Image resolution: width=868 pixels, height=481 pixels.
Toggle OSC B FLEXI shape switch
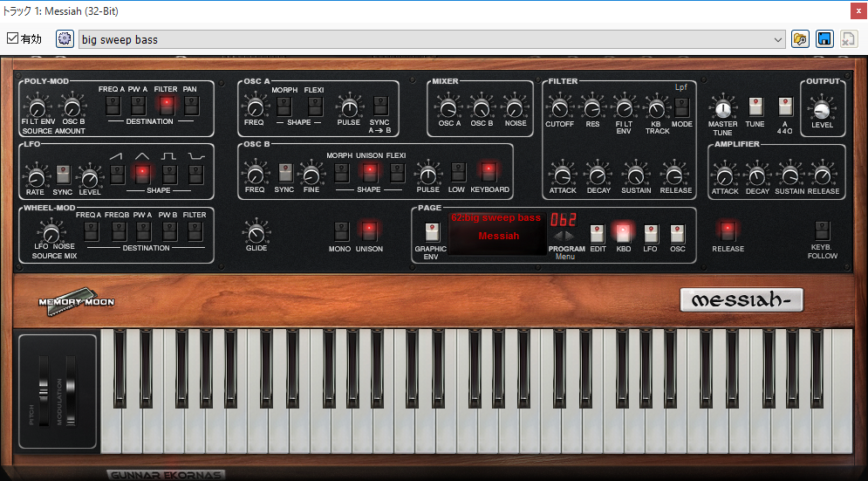tap(397, 173)
